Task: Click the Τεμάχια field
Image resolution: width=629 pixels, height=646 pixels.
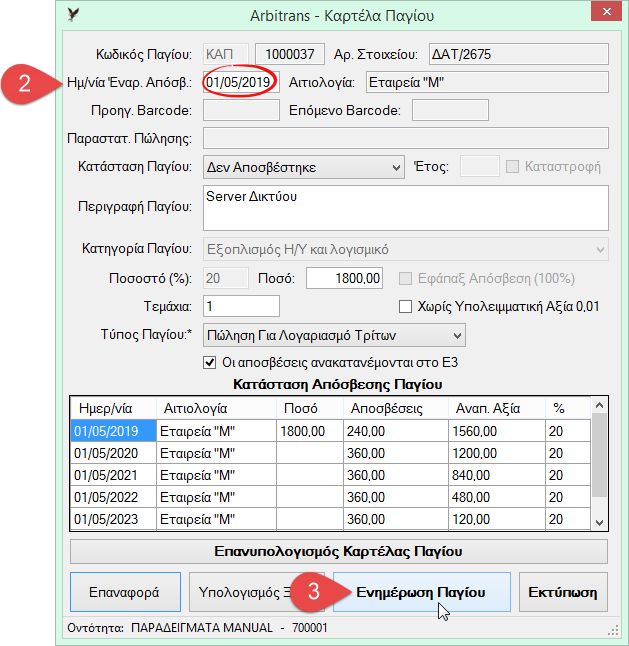Action: (x=241, y=306)
